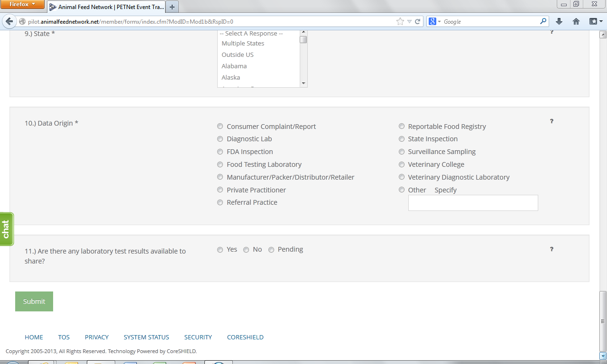Choose Alaska in the State list

click(258, 77)
